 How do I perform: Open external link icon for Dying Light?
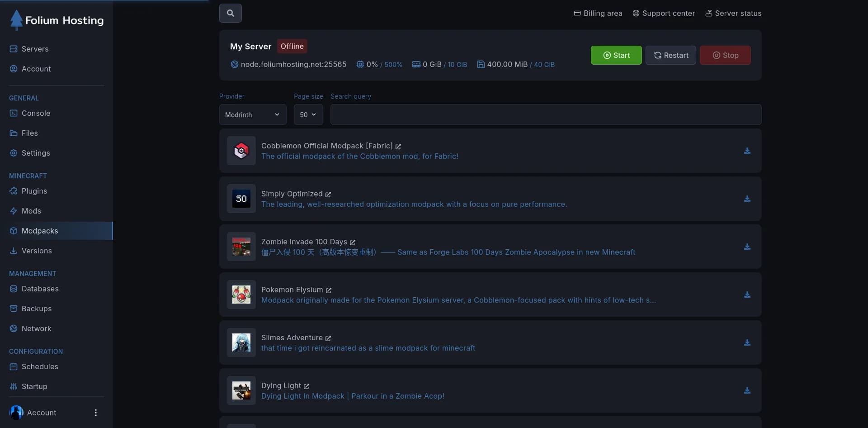coord(306,386)
